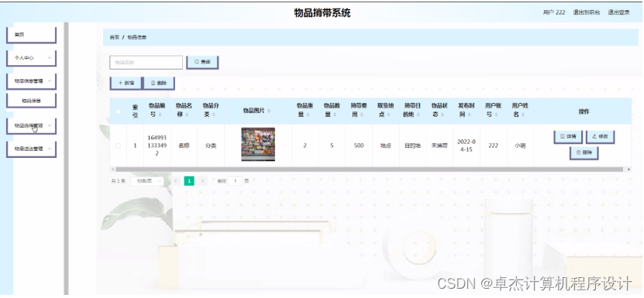Expand the 个人中心 sidebar menu
The width and height of the screenshot is (644, 298).
pos(31,58)
